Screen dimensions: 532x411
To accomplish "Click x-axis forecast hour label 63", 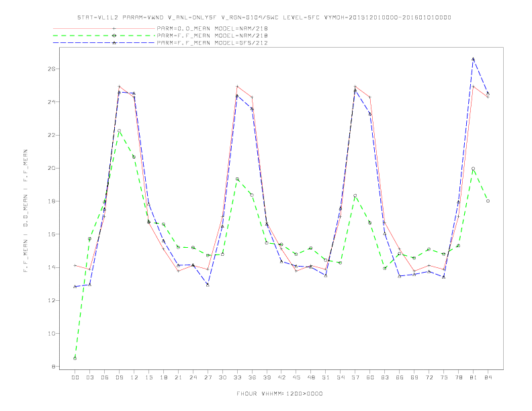I will tap(385, 377).
